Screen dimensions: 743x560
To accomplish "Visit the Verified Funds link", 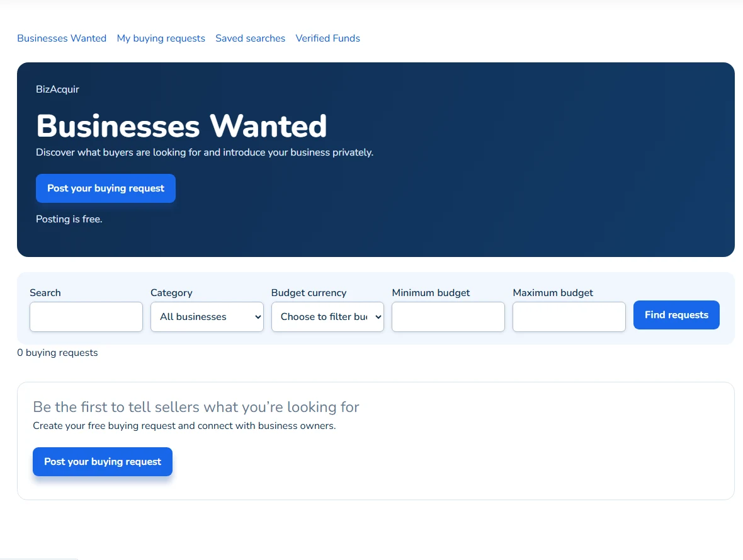I will tap(328, 38).
